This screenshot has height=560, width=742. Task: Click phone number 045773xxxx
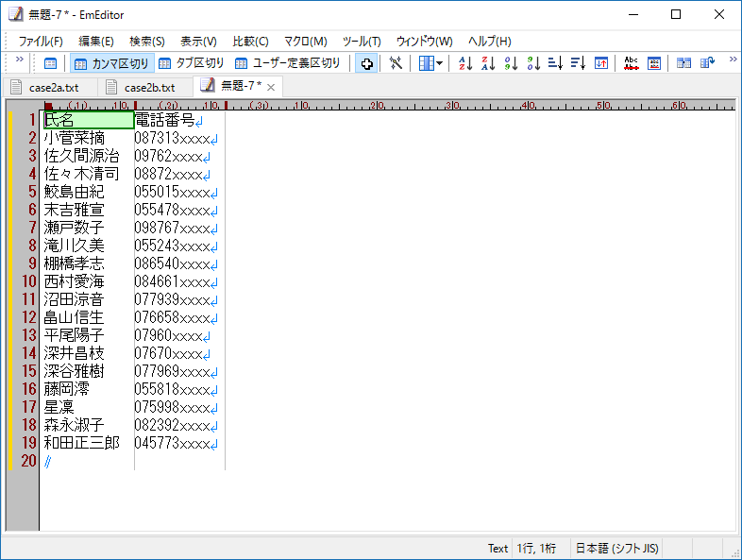point(172,443)
